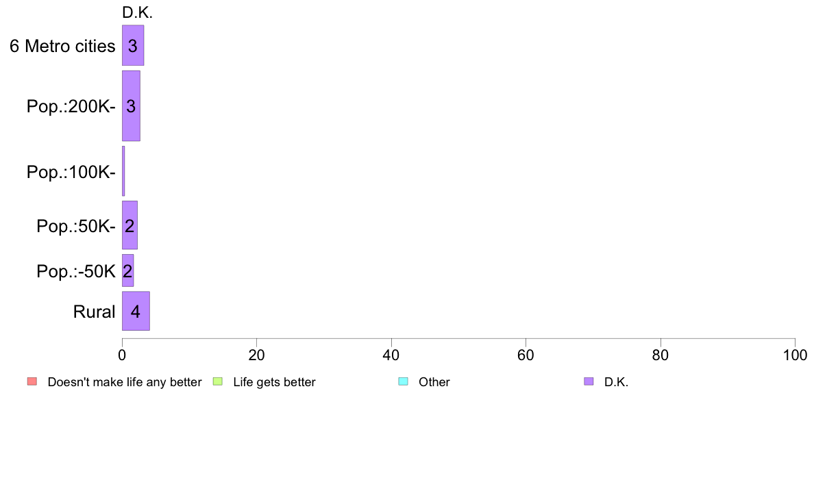Click the '6 Metro cities' purple bar
The image size is (814, 504).
(133, 46)
